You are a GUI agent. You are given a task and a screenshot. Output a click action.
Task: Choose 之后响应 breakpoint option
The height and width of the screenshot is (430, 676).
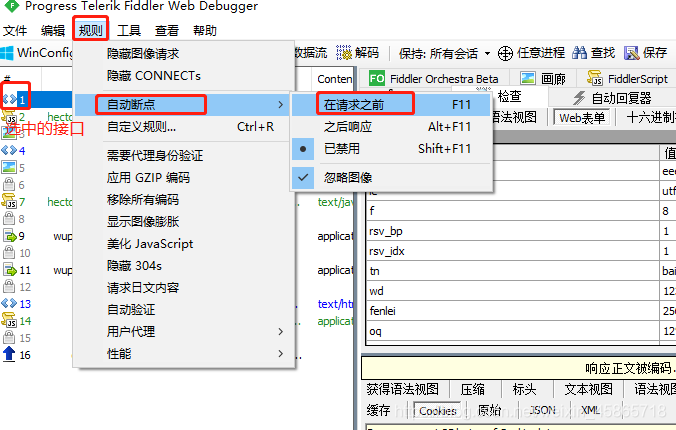coord(391,126)
